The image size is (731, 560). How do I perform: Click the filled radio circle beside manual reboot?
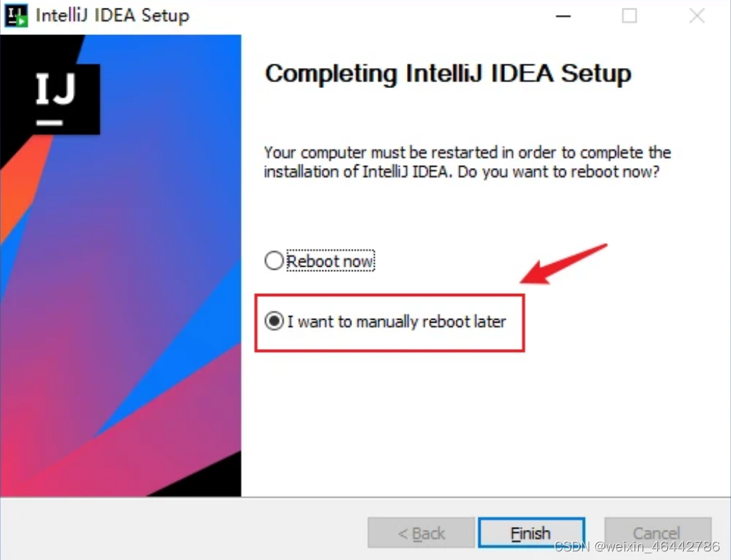[274, 322]
